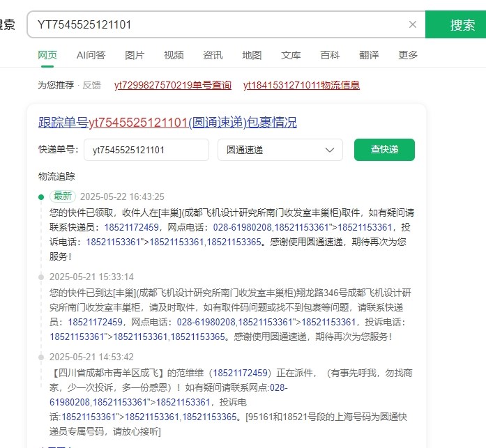Click the 最新 badge on latest entry

pyautogui.click(x=63, y=196)
